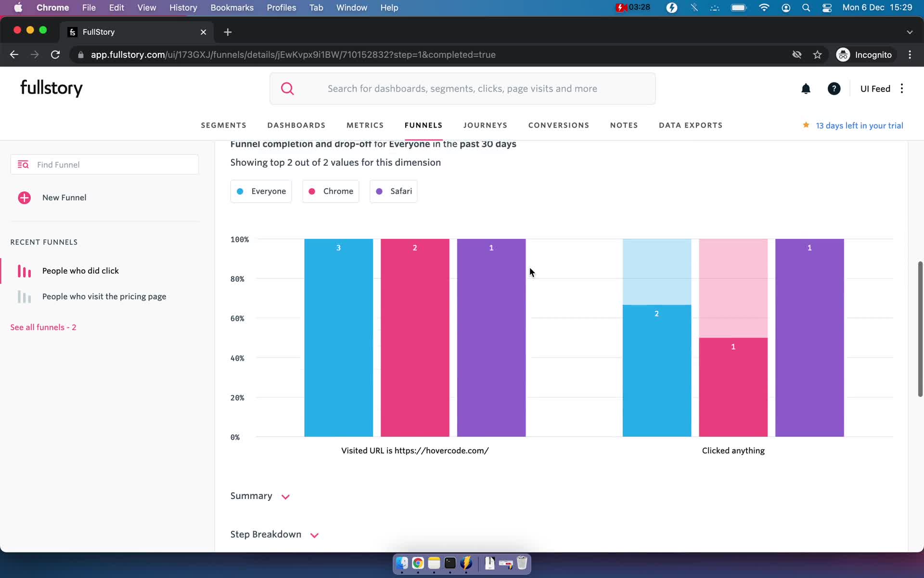Screen dimensions: 924x578
Task: Click the three-dot more options menu icon
Action: (x=902, y=89)
